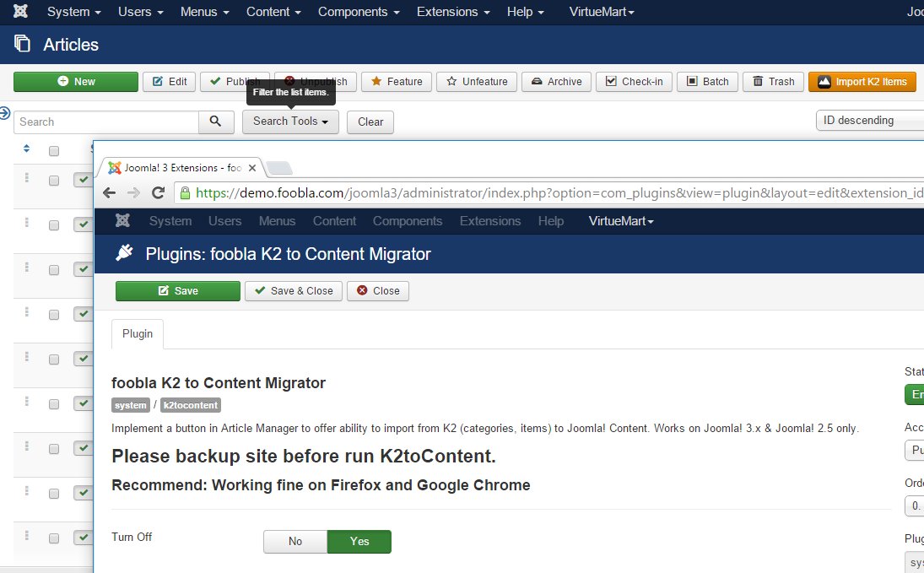Open the Users menu in top bar

coord(140,12)
